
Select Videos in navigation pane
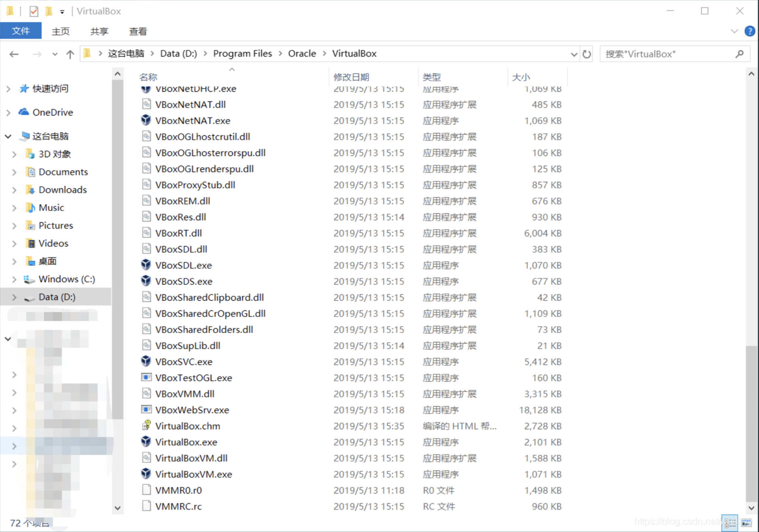point(53,243)
